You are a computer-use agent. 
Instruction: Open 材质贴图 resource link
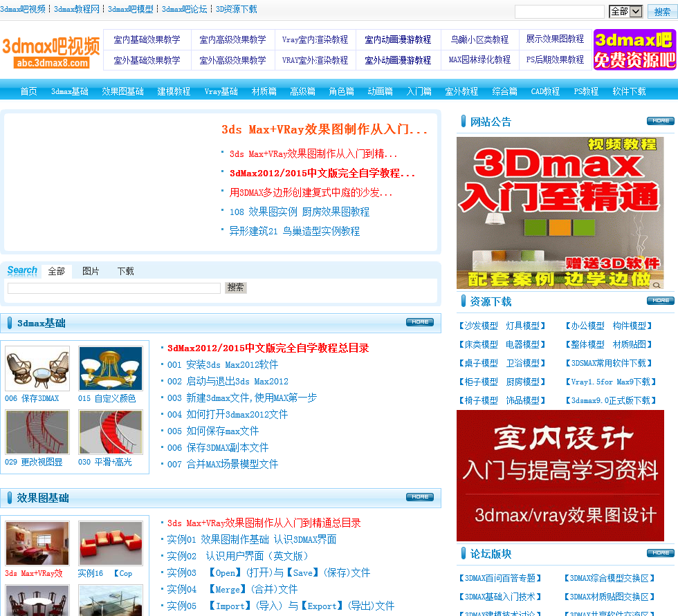pyautogui.click(x=630, y=344)
